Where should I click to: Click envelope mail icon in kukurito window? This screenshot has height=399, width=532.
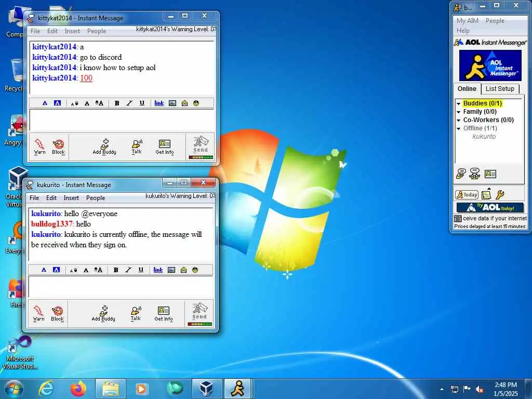tap(183, 270)
